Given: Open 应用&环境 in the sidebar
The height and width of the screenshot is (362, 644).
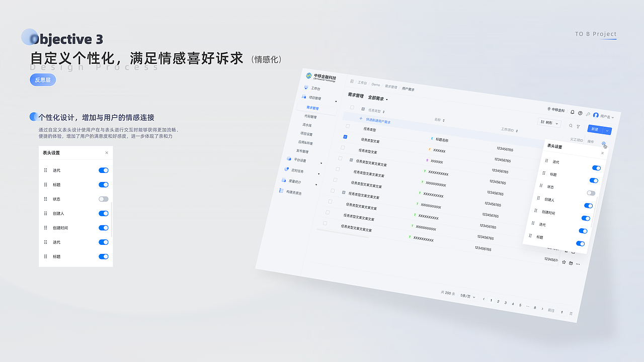Looking at the screenshot, I should pos(305,142).
